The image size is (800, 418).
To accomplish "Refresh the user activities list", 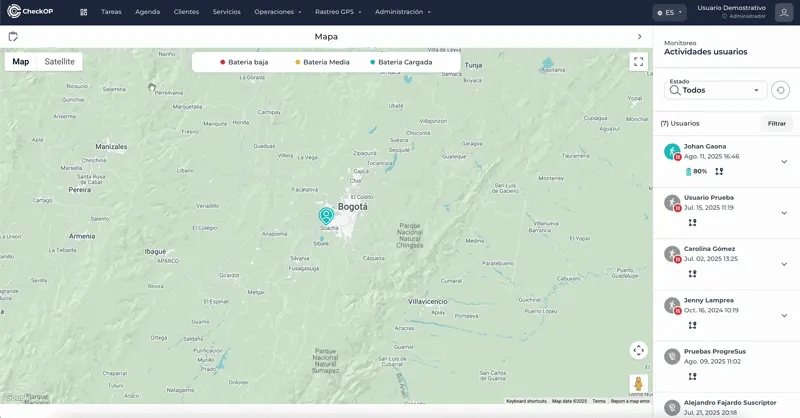I will tap(780, 90).
